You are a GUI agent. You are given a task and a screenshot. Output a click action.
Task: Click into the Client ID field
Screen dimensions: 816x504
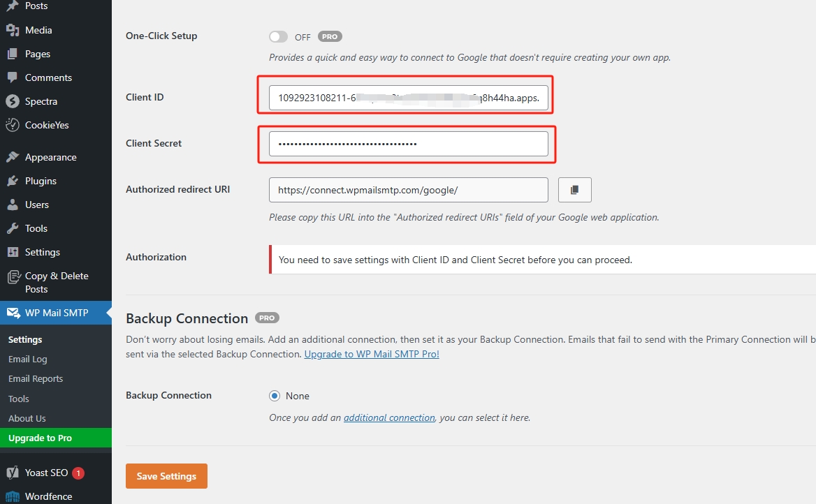pos(409,98)
